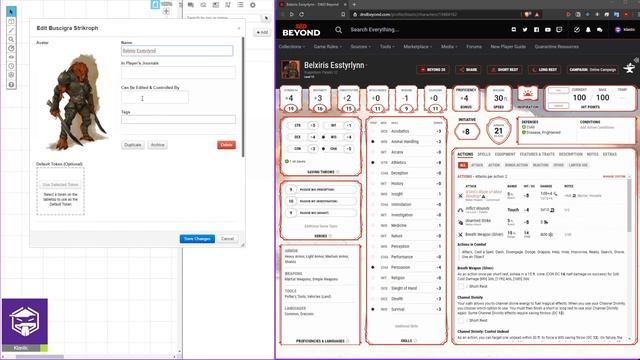Click the Long Rest button

544,69
